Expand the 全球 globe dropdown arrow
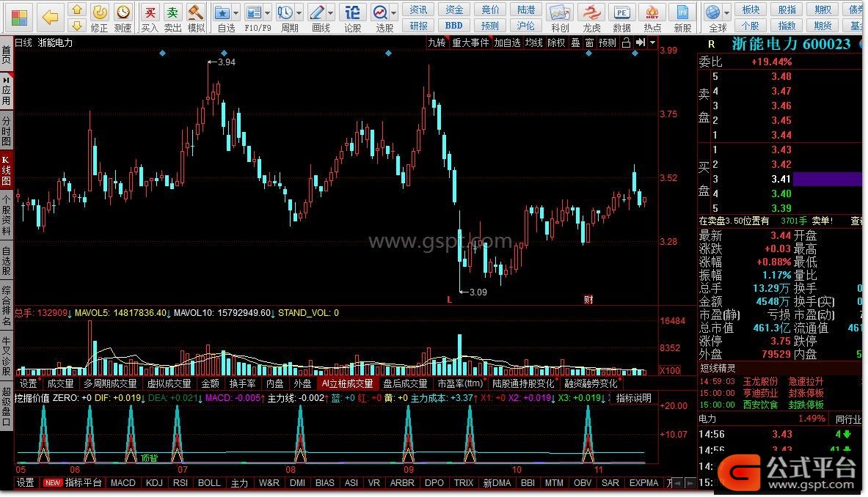 click(x=727, y=12)
